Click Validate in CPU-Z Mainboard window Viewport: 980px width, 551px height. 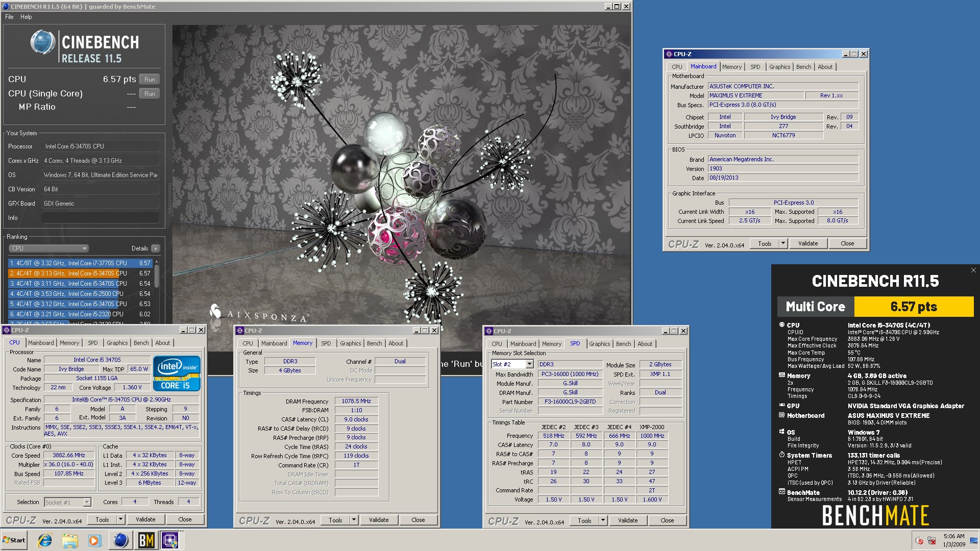coord(808,243)
